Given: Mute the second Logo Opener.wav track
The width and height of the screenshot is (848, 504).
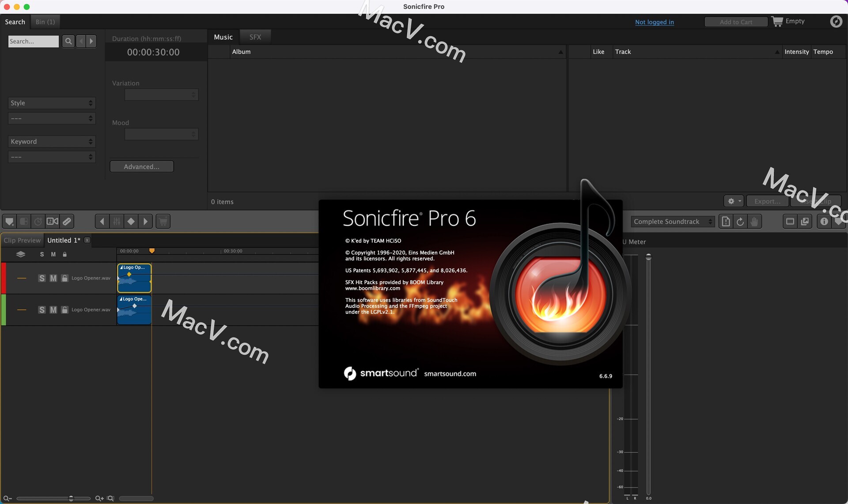Looking at the screenshot, I should pos(53,310).
